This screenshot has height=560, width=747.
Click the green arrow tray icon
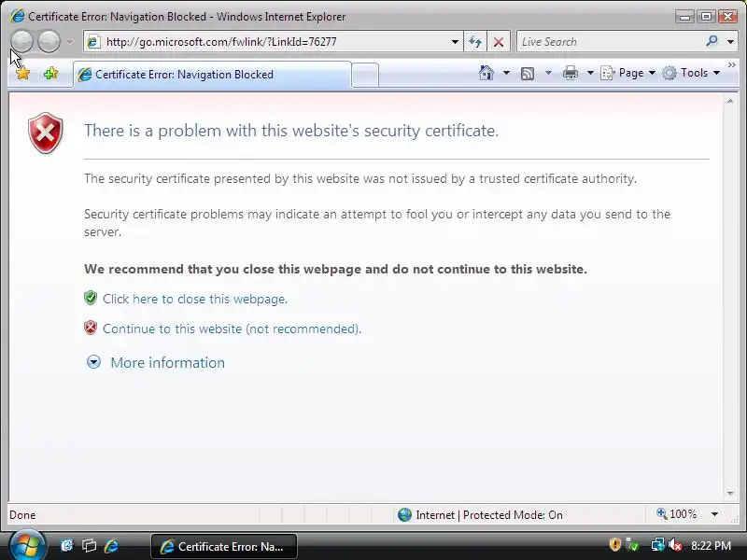pos(633,544)
